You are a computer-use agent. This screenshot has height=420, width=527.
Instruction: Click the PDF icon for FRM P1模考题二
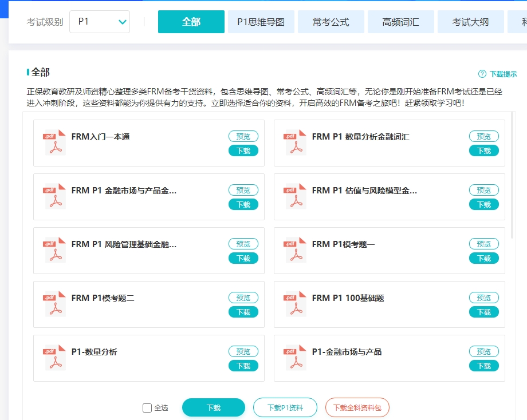click(x=54, y=304)
